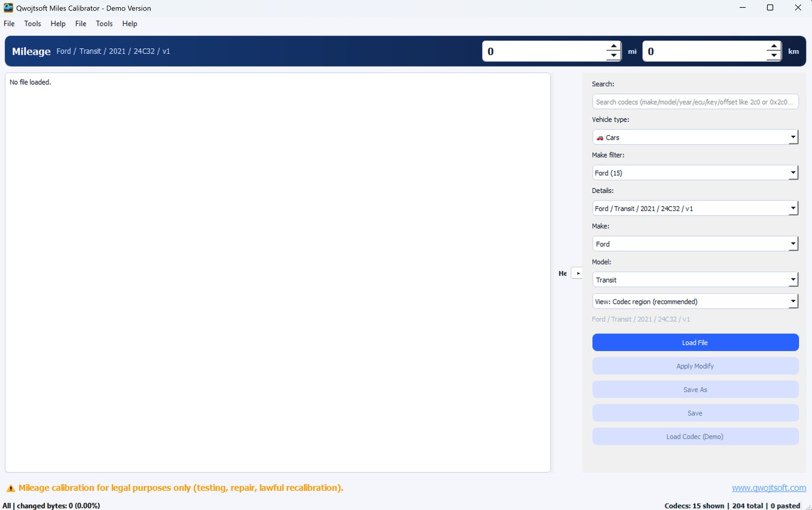The image size is (812, 510).
Task: Click the down arrow on the miles spinner
Action: pos(614,56)
